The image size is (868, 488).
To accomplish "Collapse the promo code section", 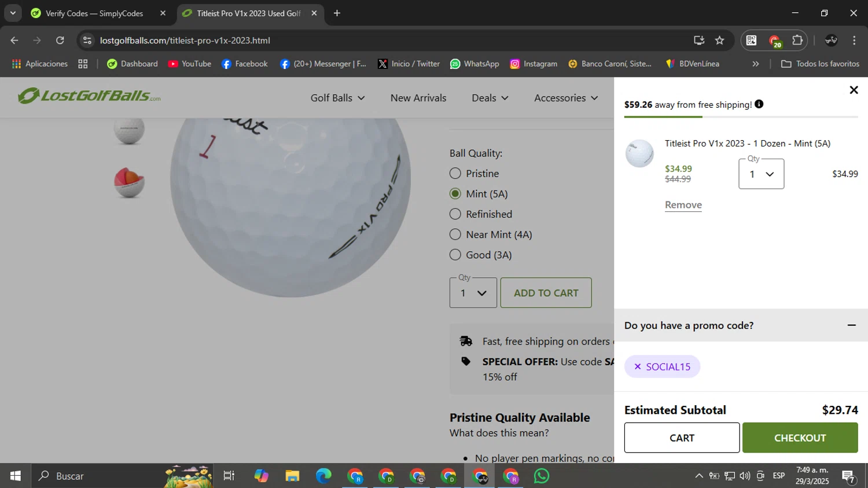I will click(x=852, y=325).
